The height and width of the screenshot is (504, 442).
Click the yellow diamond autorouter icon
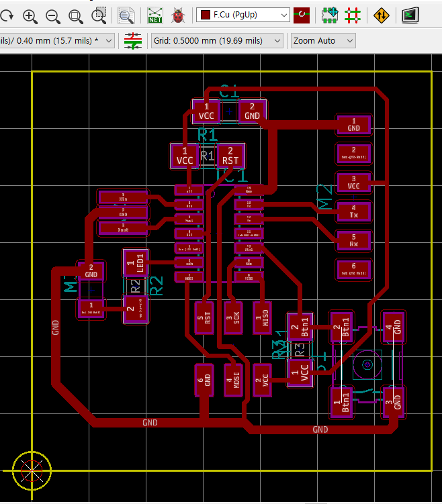pos(381,15)
